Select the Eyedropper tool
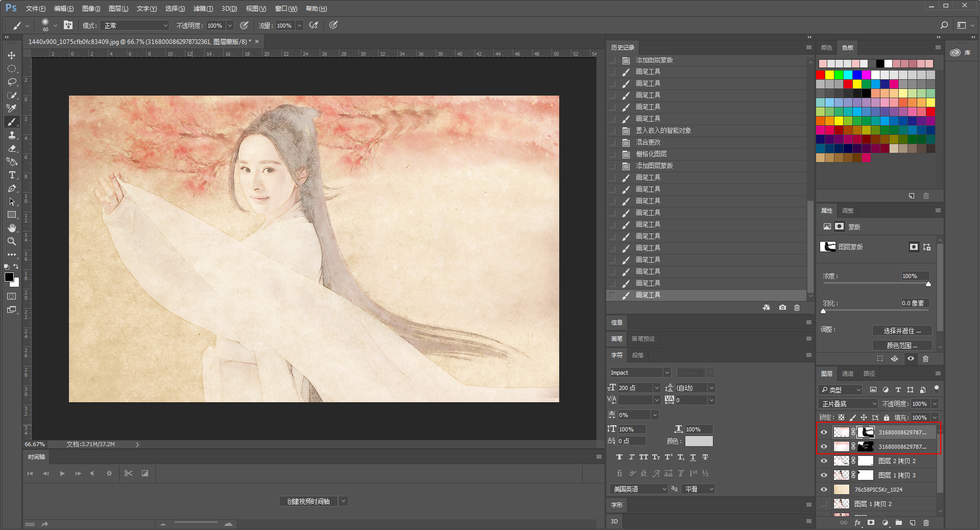980x530 pixels. (x=12, y=108)
